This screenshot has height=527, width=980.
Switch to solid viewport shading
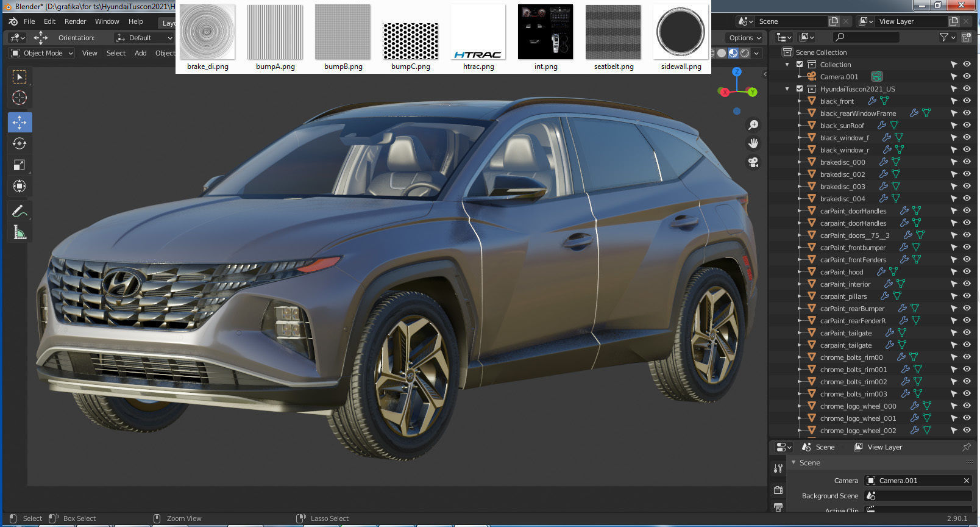click(722, 53)
